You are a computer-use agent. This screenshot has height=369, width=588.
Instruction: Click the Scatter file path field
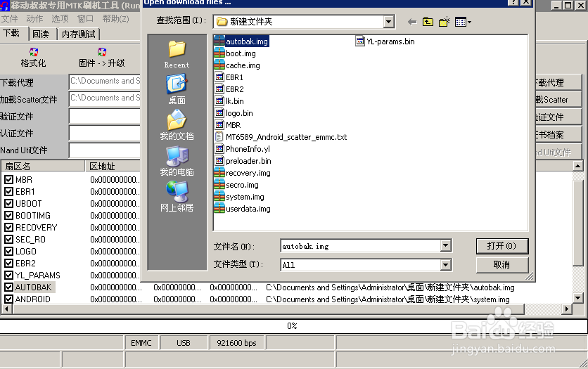coord(105,99)
